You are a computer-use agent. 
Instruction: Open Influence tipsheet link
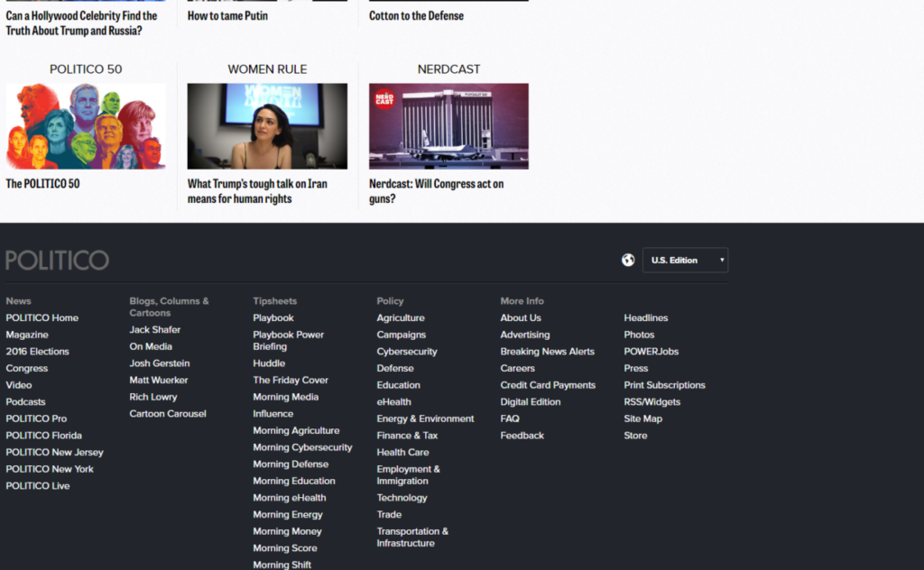273,414
